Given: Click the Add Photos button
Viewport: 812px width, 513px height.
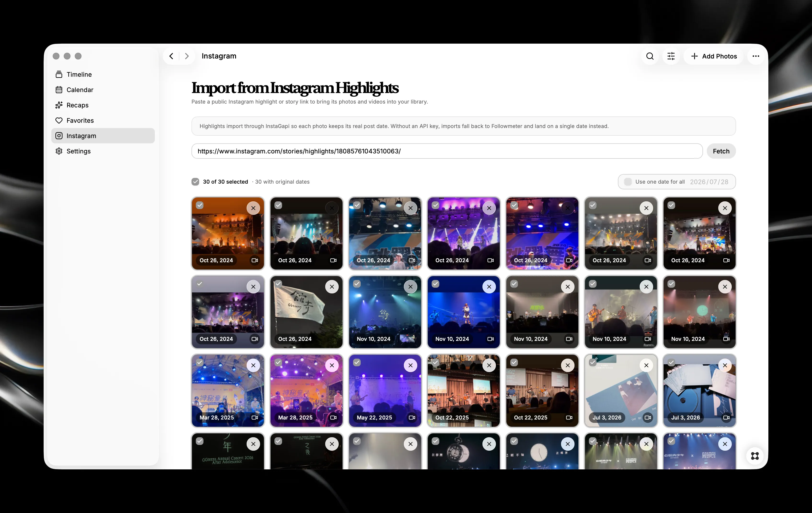Looking at the screenshot, I should click(x=713, y=56).
